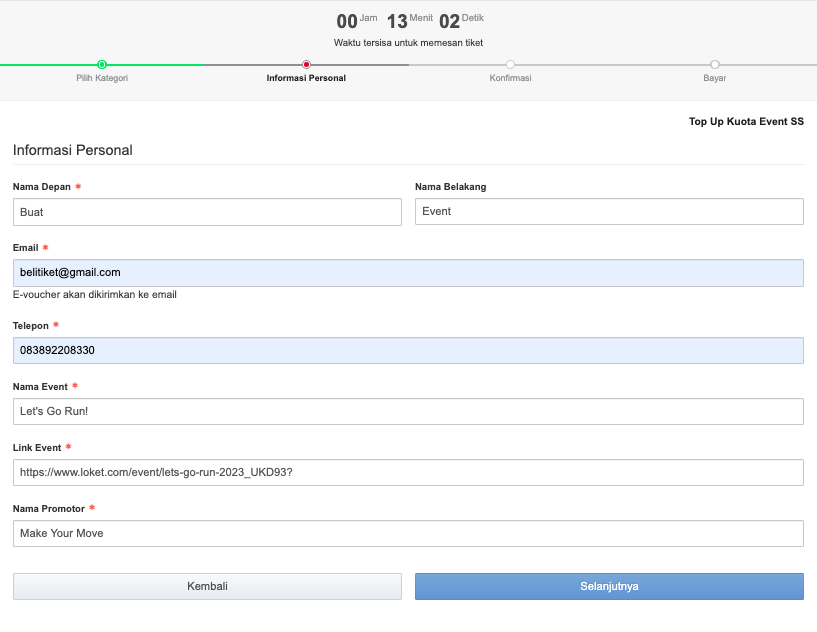Jump to the Konfirmasi step label
The image size is (817, 632).
pos(510,78)
